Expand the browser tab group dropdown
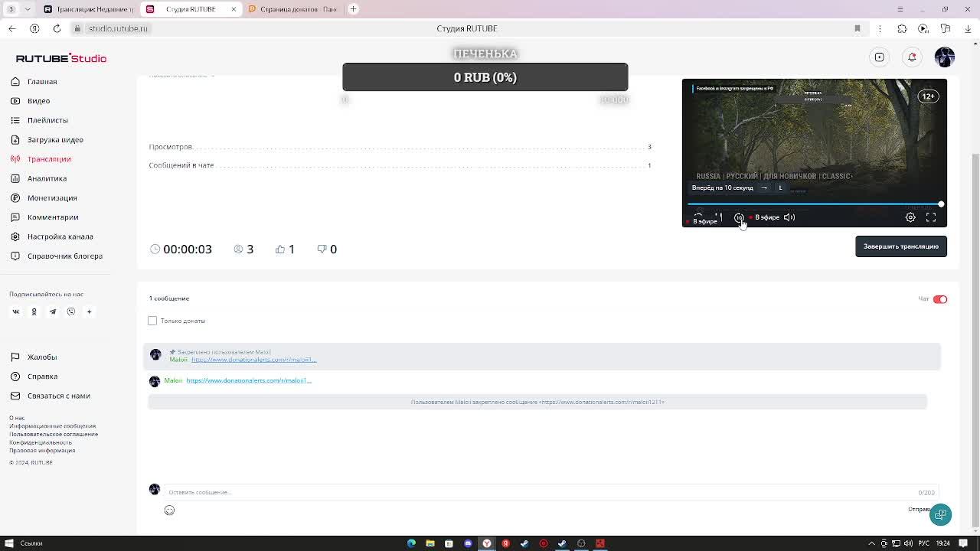 click(x=28, y=9)
